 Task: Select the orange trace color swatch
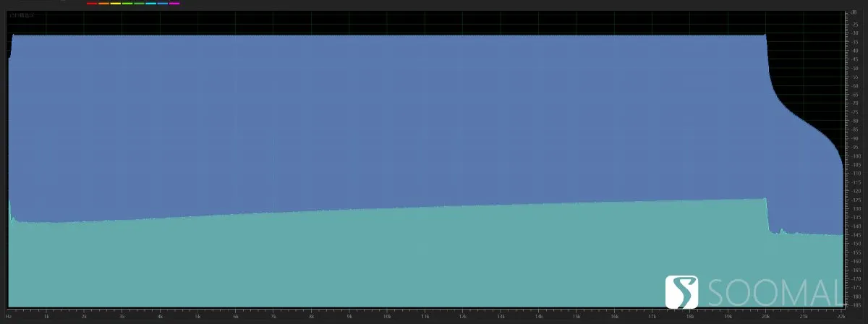point(103,4)
